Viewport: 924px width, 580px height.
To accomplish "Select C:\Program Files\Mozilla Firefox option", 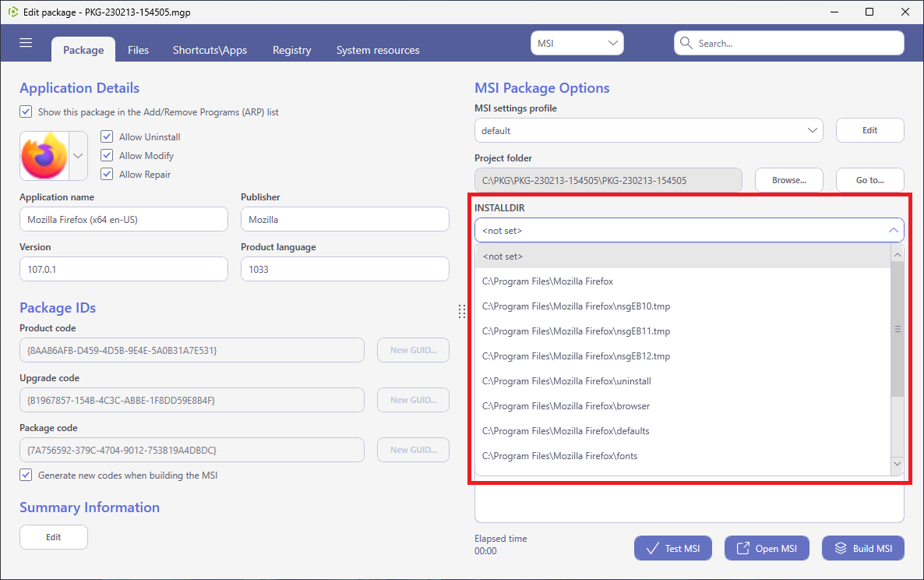I will pyautogui.click(x=683, y=281).
